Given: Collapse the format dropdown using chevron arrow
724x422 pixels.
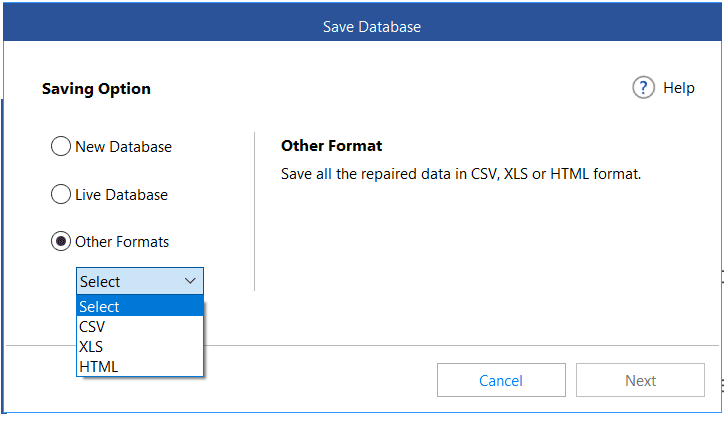Looking at the screenshot, I should pyautogui.click(x=190, y=281).
